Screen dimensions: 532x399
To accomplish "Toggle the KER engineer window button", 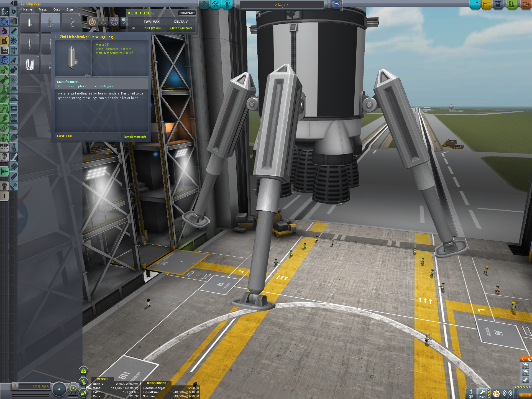I will (x=482, y=393).
